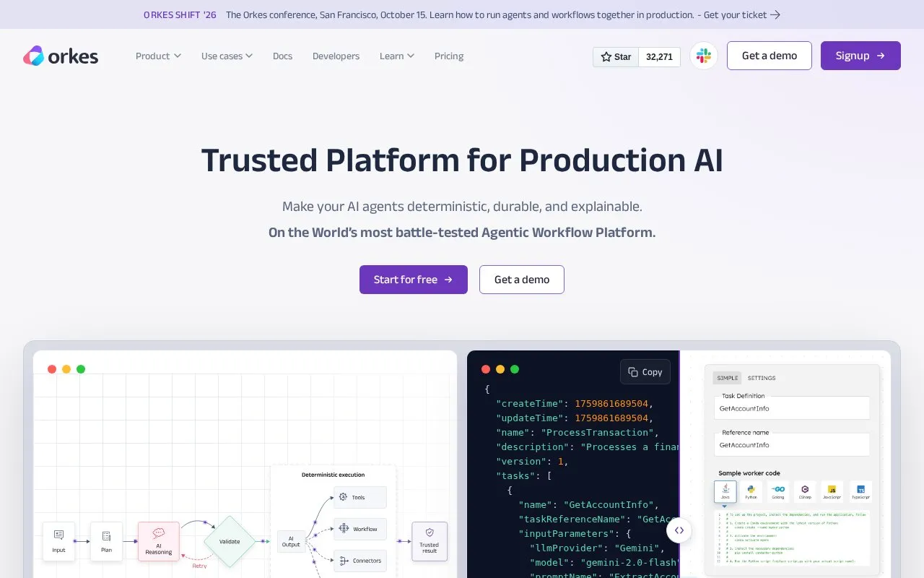Click the GitHub Star button
The width and height of the screenshot is (924, 578).
click(616, 56)
